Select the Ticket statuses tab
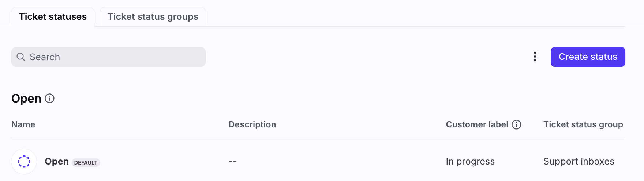Screen dimensions: 644x181 point(53,17)
